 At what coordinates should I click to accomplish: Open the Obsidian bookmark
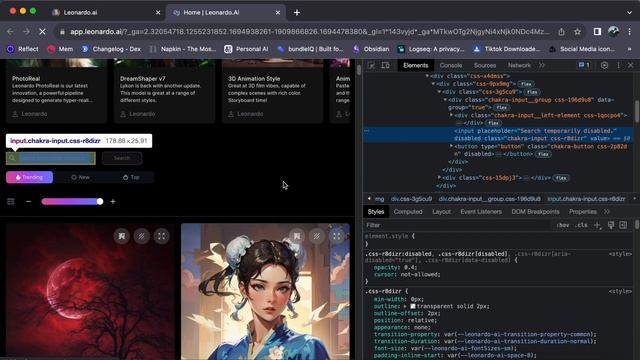(x=371, y=49)
